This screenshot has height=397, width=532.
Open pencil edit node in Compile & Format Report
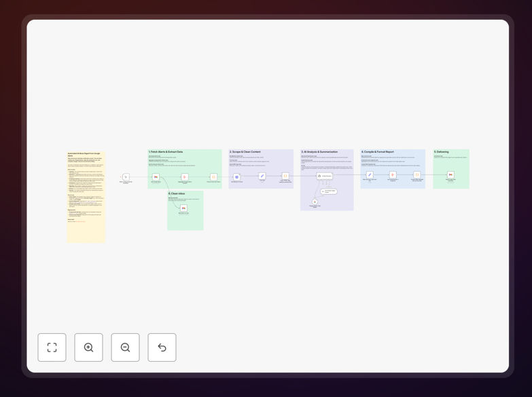point(370,174)
